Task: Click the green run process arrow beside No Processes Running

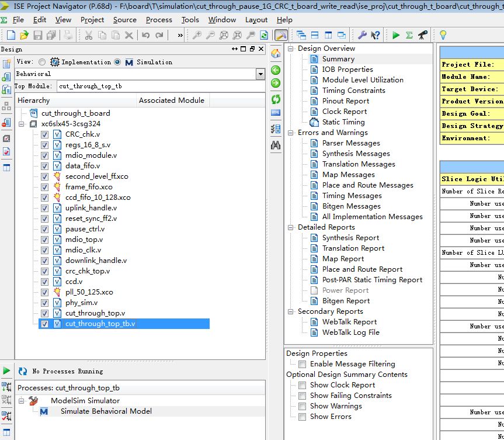Action: 6,370
